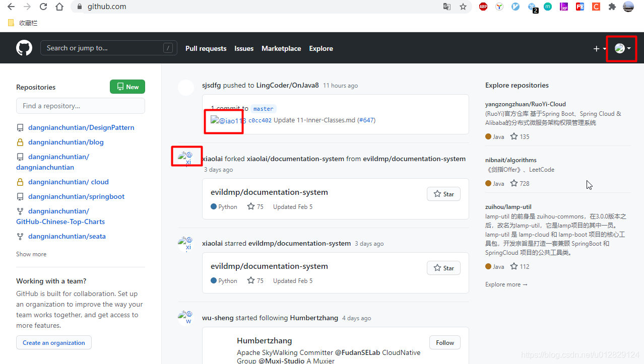
Task: Open xiaolai/documentation-system fork link
Action: coord(295,159)
